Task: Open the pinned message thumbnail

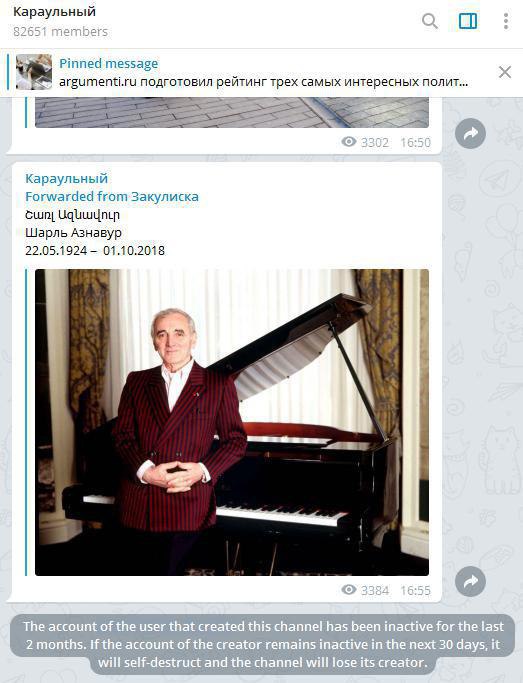Action: (x=34, y=72)
